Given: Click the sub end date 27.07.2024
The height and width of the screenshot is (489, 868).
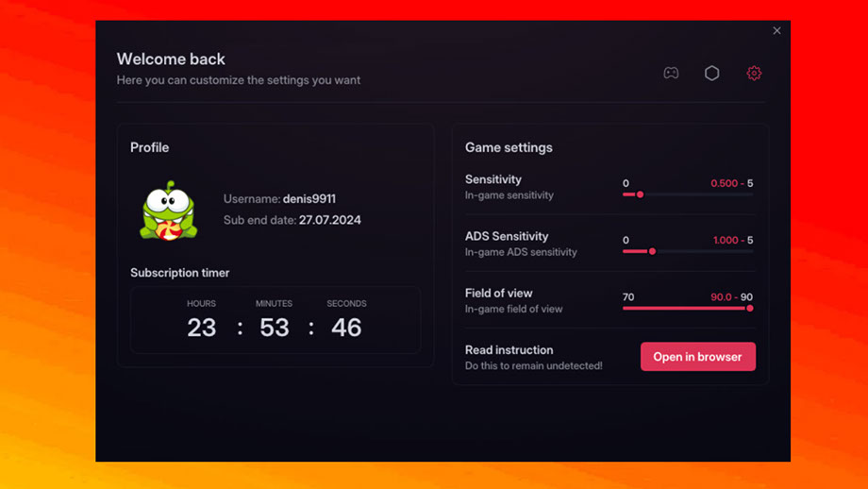Looking at the screenshot, I should pos(329,220).
